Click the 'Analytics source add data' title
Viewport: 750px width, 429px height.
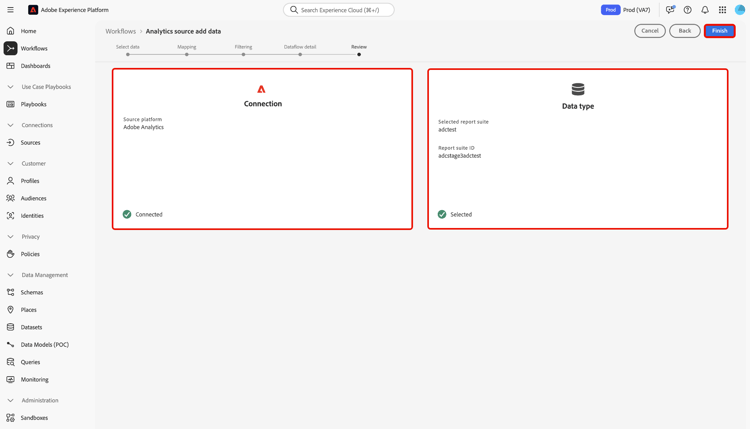[183, 31]
